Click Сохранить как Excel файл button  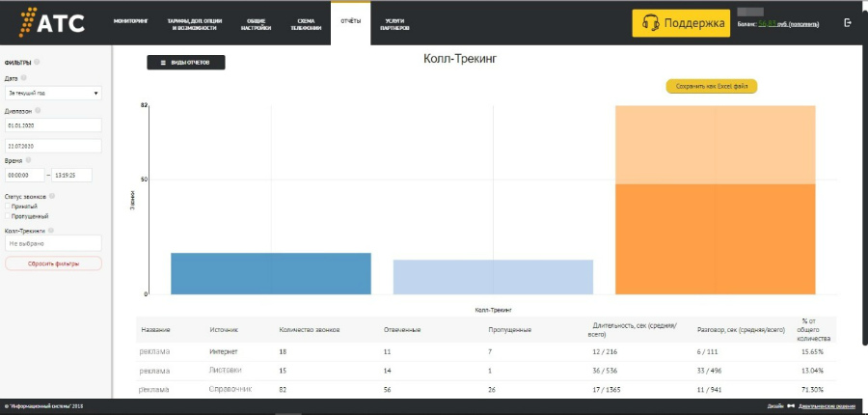pyautogui.click(x=712, y=86)
